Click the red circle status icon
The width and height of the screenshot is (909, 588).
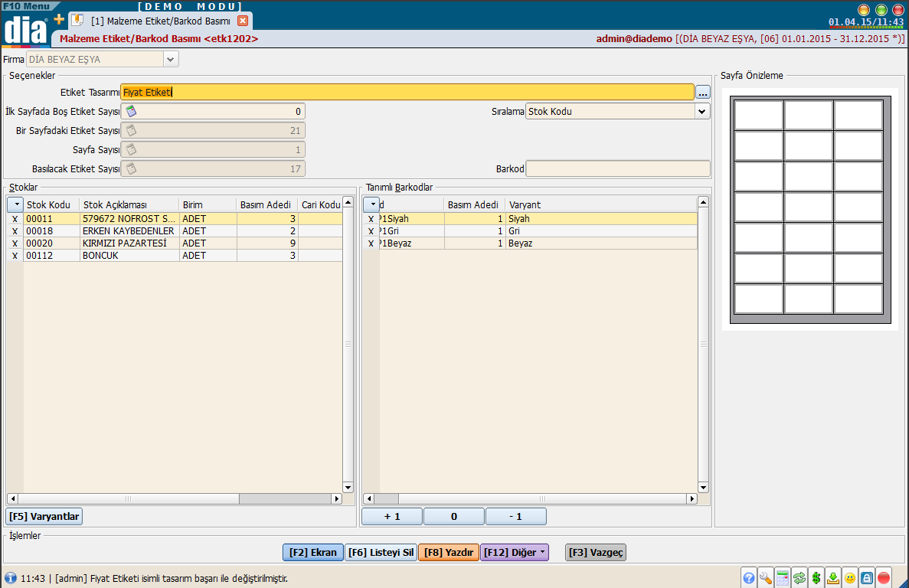tap(884, 577)
